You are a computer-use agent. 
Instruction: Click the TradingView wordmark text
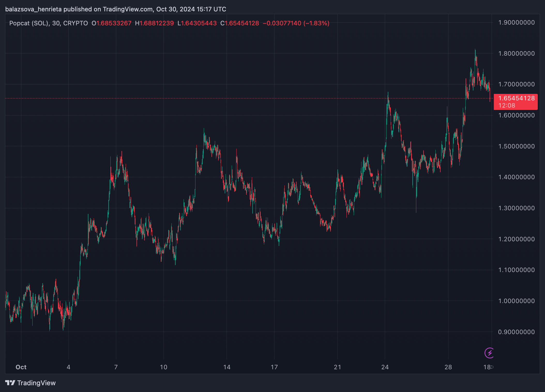[36, 383]
